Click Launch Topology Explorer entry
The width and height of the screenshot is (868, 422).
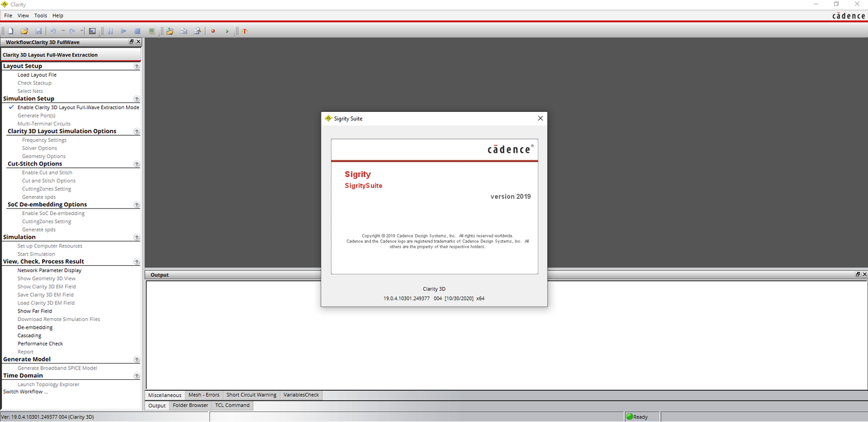click(48, 384)
